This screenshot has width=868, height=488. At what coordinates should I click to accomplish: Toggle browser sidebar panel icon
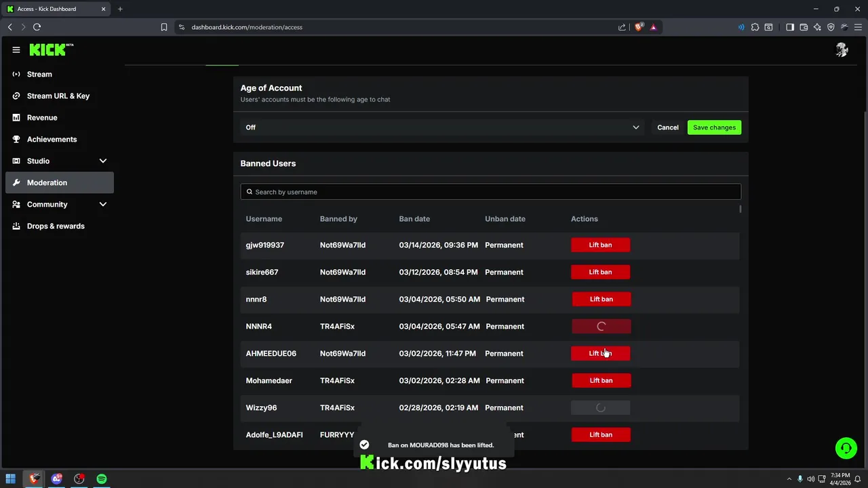tap(790, 27)
